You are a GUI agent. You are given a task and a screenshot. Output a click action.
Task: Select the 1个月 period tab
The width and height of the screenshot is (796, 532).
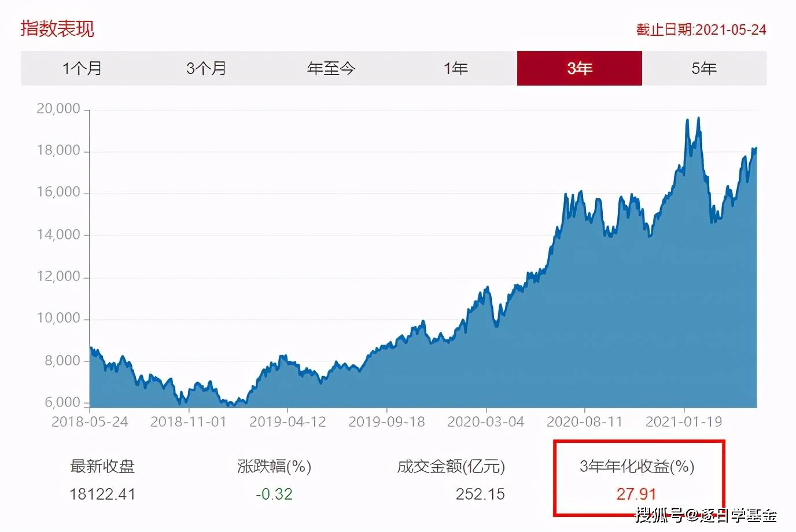(x=83, y=68)
